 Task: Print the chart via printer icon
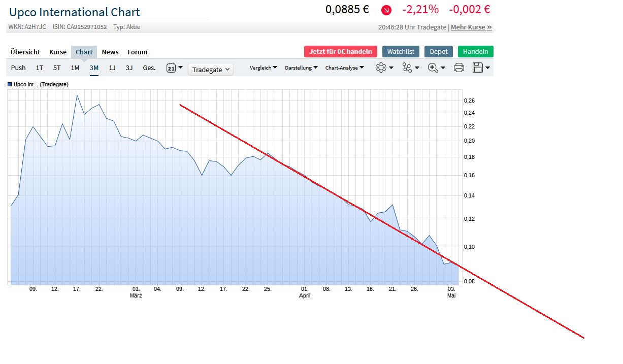click(458, 68)
